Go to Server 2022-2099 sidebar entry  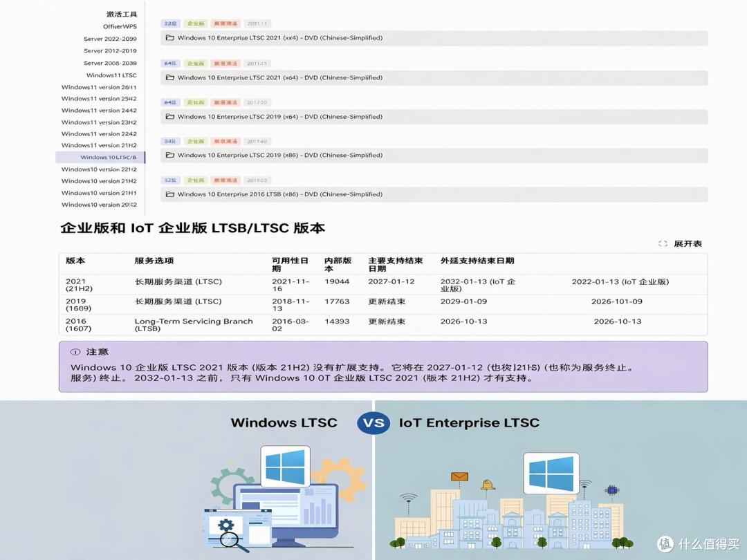(110, 39)
